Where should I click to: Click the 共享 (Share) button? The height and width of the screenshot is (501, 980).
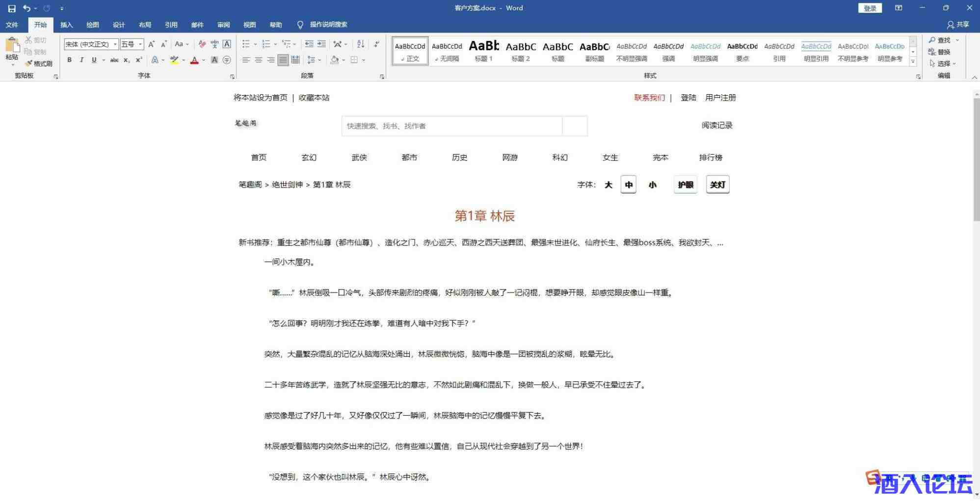958,25
